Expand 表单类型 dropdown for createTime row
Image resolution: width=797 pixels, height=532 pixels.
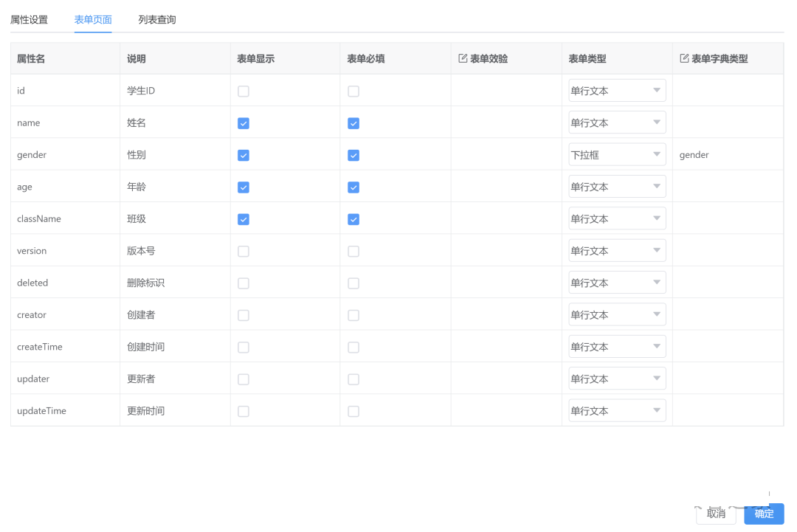point(617,347)
